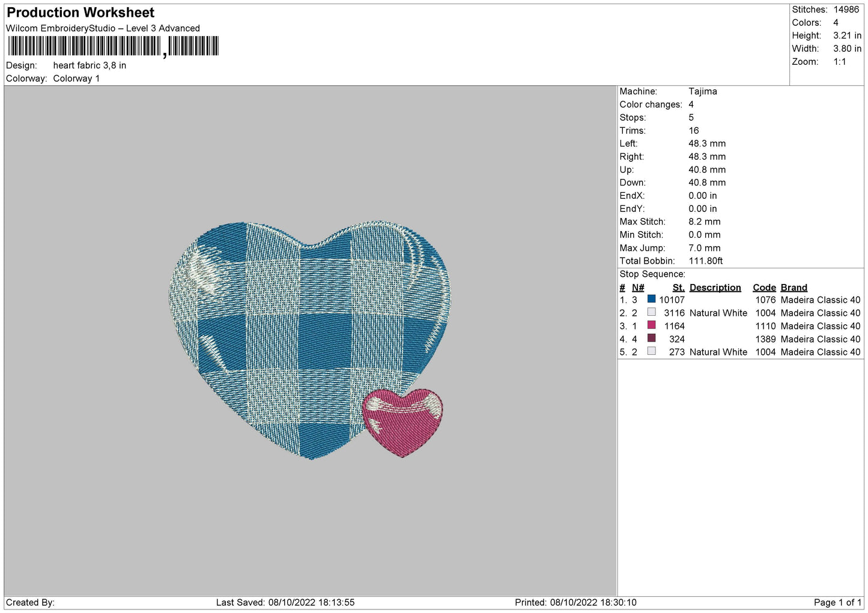
Task: Click the Left value '48.3 mm'
Action: point(707,143)
